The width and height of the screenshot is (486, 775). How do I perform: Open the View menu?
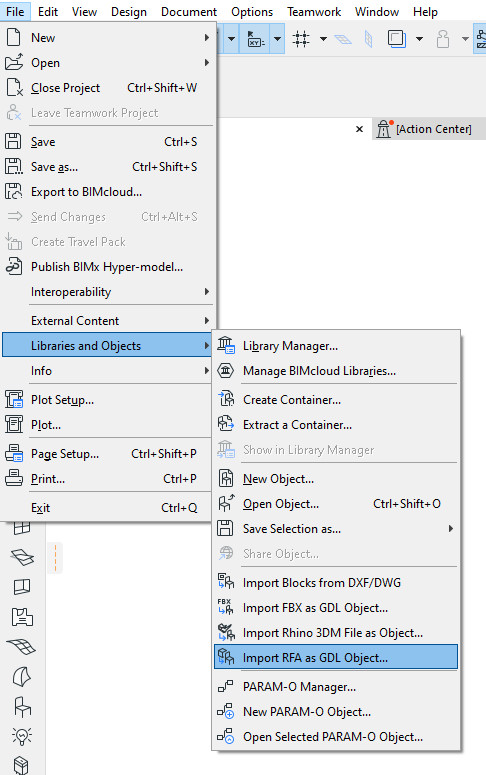pyautogui.click(x=85, y=11)
